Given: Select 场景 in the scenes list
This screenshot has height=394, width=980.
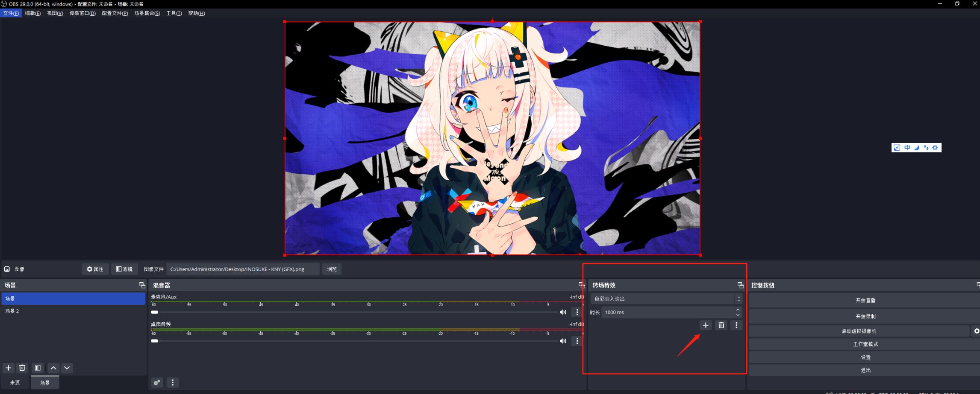Looking at the screenshot, I should coord(73,299).
